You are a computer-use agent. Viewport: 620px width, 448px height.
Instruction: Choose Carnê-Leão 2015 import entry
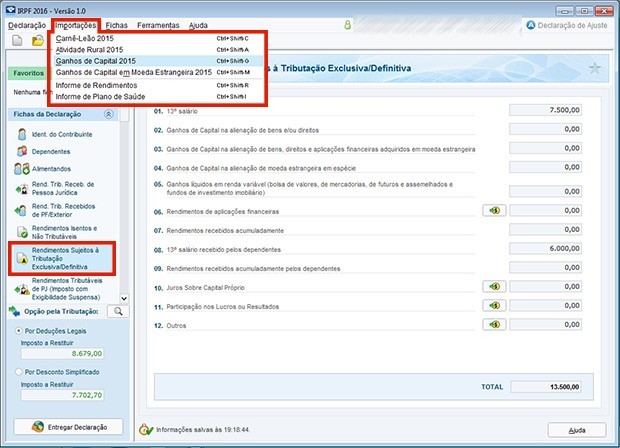coord(158,38)
